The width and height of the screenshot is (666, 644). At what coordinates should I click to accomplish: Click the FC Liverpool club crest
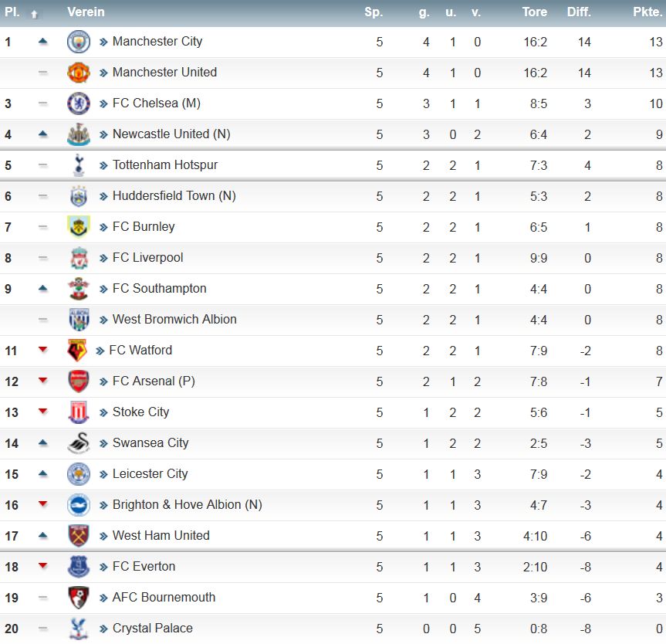point(79,258)
